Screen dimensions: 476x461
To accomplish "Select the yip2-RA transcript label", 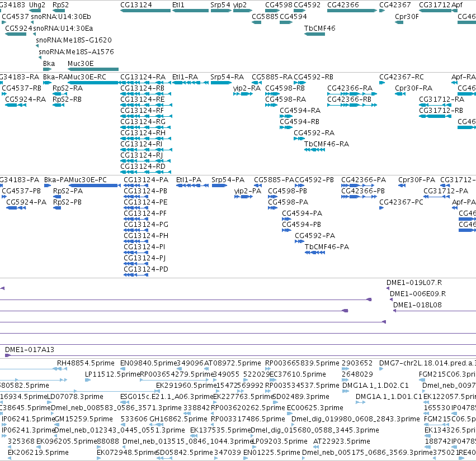I will pos(247,88).
